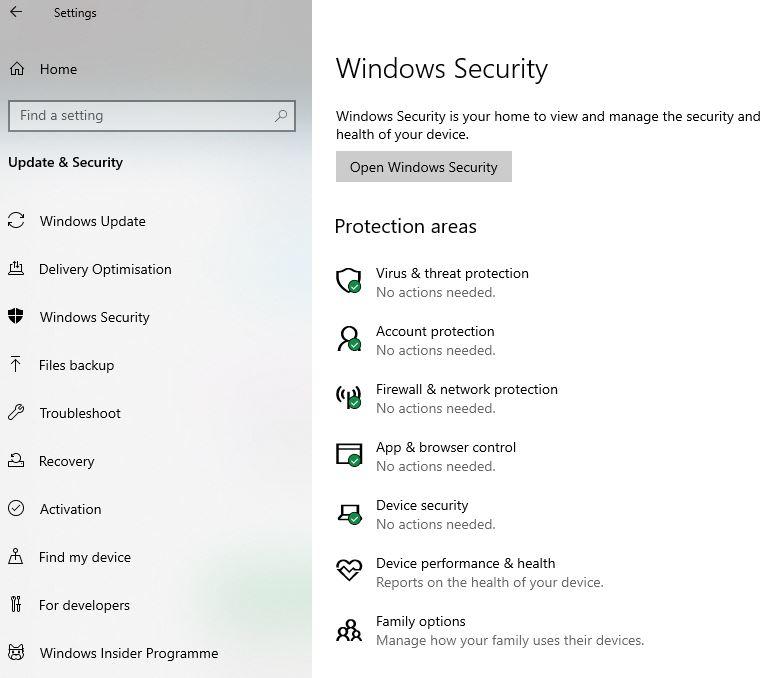The image size is (778, 678).
Task: Open Firewall & network protection link
Action: coord(466,389)
